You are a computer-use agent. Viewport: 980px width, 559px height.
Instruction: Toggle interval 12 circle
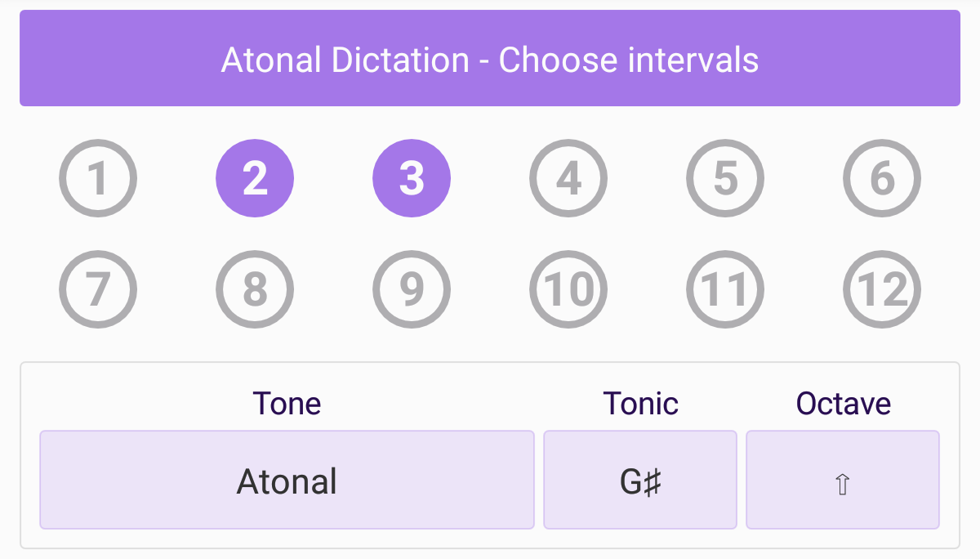[x=882, y=289]
